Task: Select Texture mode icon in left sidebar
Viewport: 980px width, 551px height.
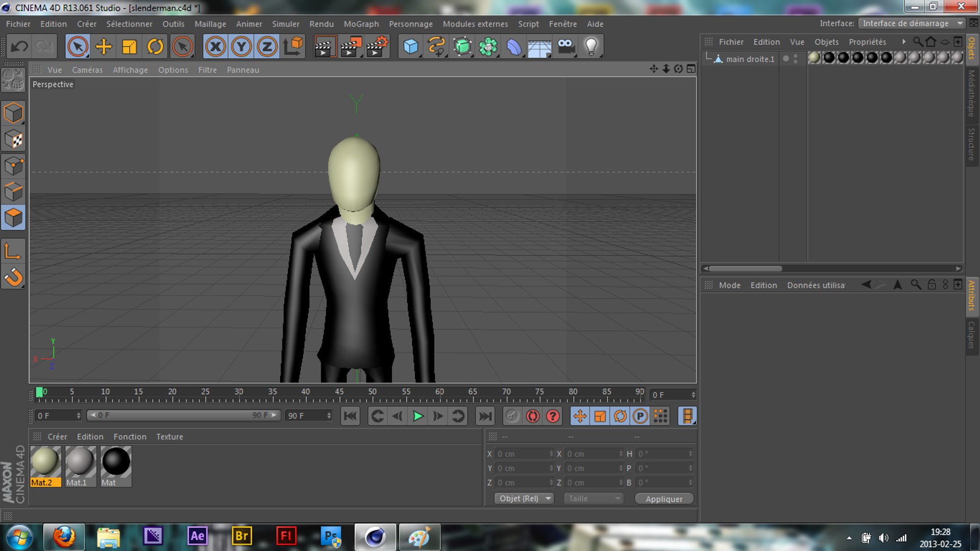Action: click(13, 139)
